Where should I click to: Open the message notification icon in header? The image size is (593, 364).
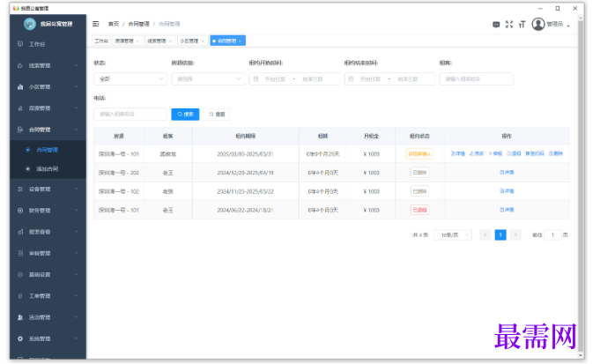coord(496,25)
